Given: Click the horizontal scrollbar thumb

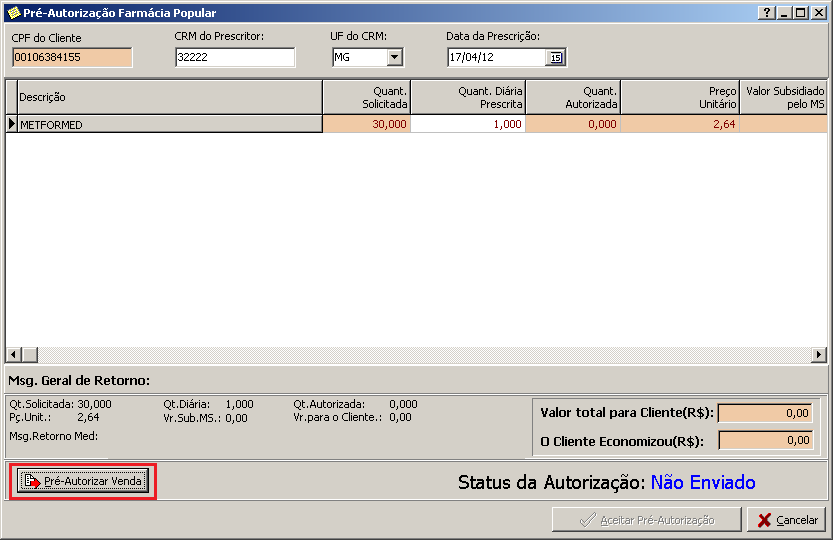Looking at the screenshot, I should tap(30, 355).
